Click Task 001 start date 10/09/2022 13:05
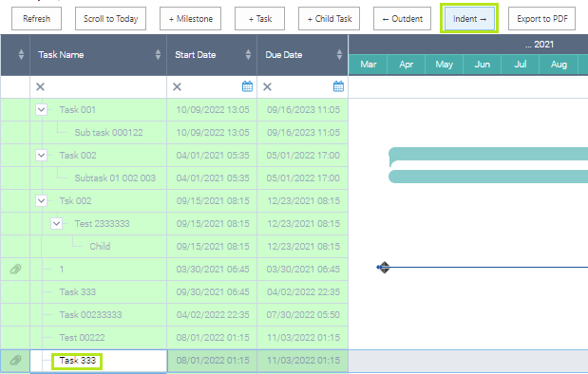Viewport: 588px width, 374px height. click(213, 110)
